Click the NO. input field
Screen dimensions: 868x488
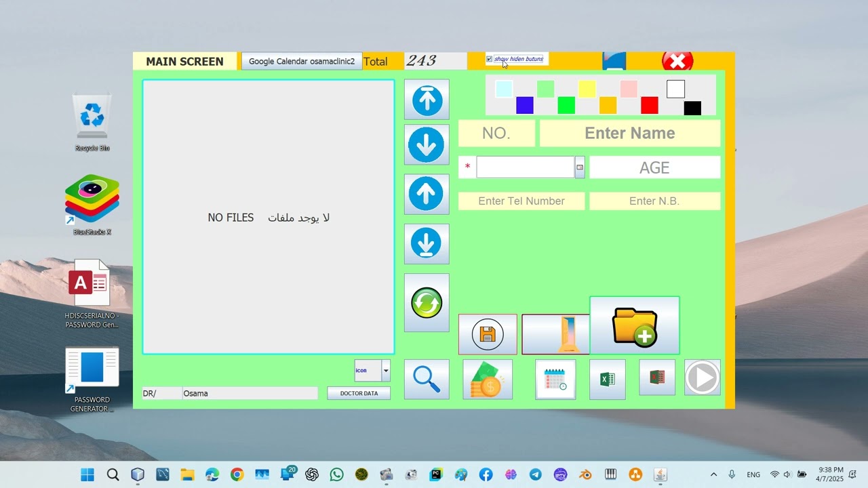point(496,133)
